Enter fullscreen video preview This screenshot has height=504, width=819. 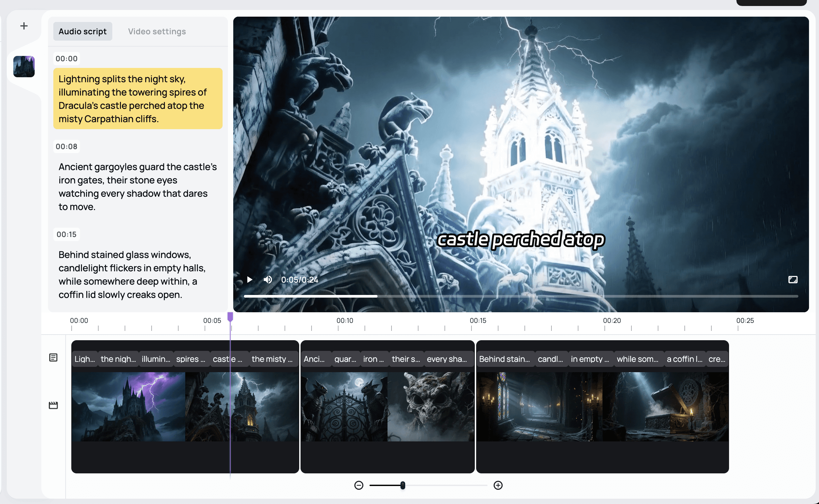793,279
